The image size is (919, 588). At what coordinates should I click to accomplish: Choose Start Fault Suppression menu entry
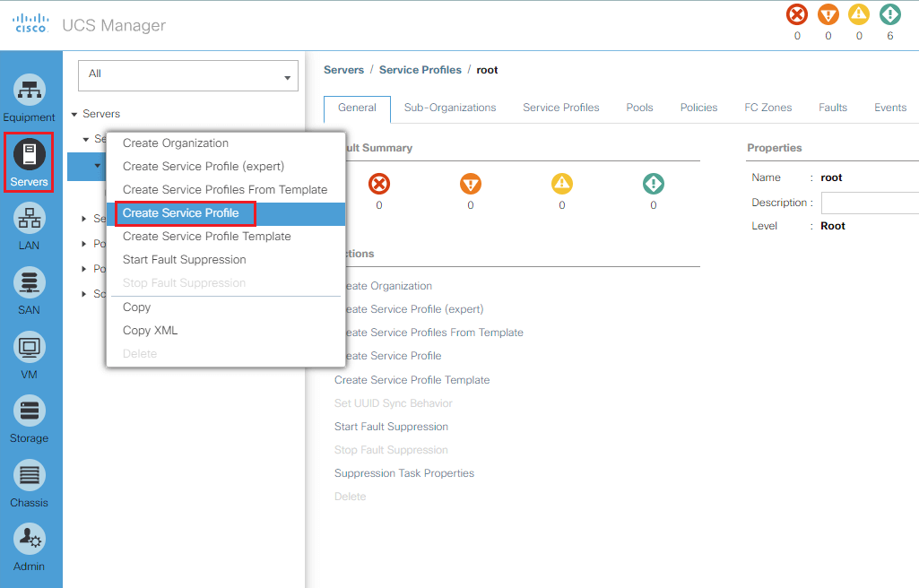pos(226,260)
